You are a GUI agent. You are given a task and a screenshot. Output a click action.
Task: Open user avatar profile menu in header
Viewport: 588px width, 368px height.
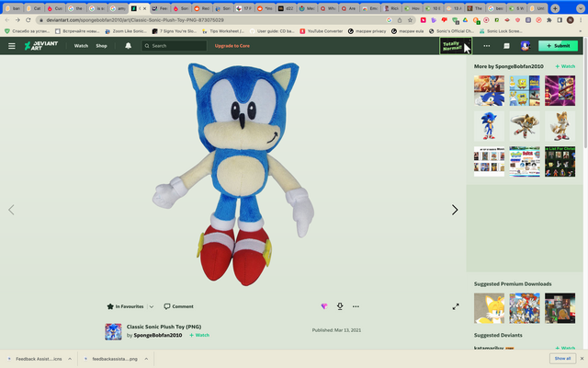[525, 45]
